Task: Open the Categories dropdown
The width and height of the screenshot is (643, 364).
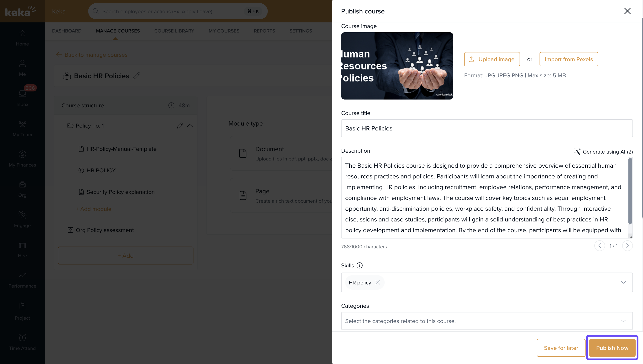Action: (623, 321)
